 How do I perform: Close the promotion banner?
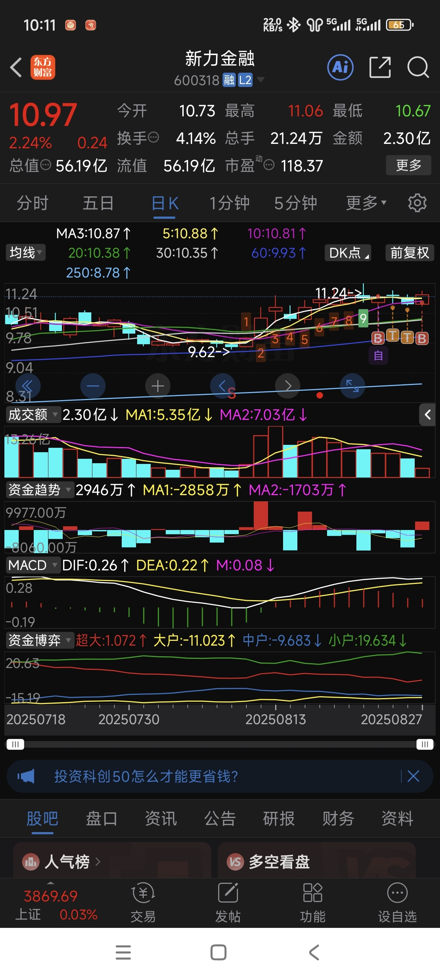[x=413, y=776]
